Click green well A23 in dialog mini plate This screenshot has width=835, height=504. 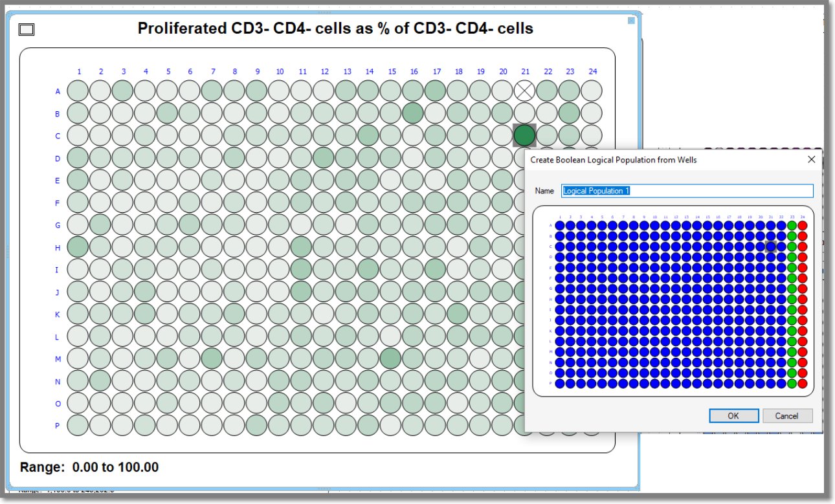tap(792, 225)
